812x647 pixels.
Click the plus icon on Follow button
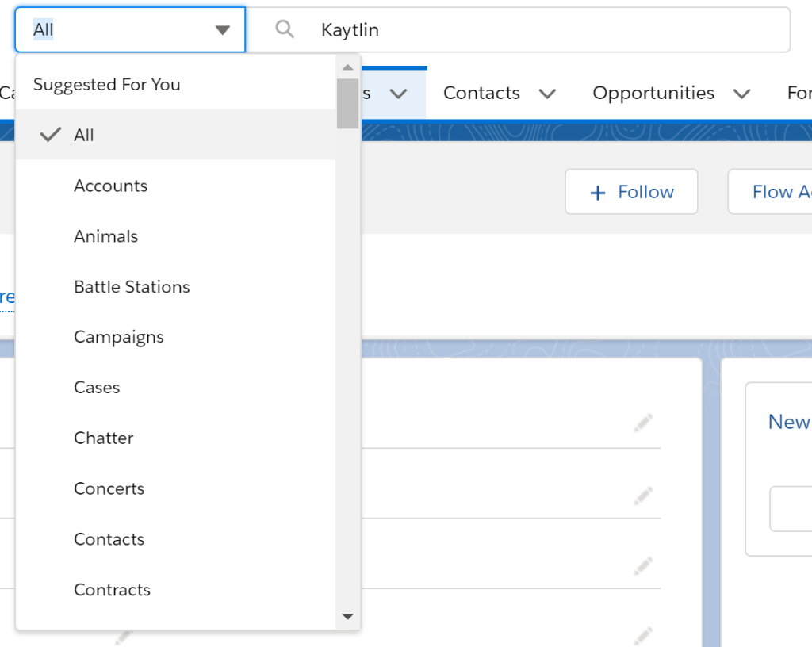click(x=598, y=193)
